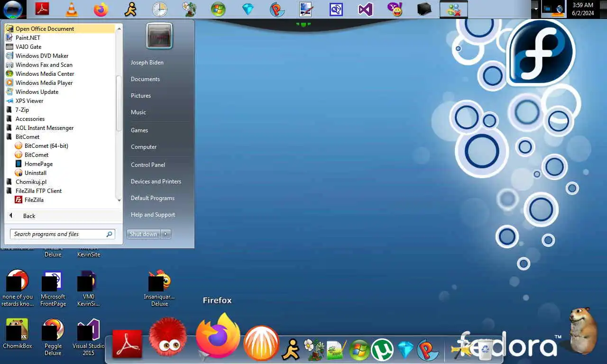
Task: Collapse the BitComet folder
Action: pos(28,136)
